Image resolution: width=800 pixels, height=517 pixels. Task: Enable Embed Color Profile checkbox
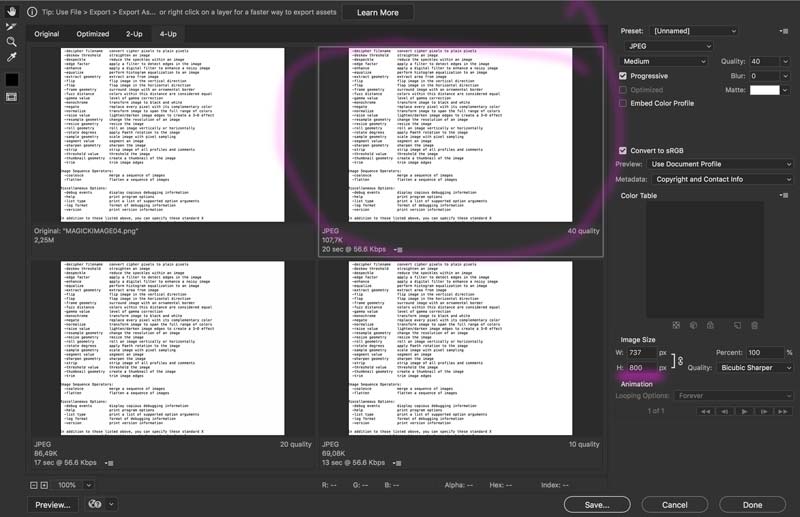(x=622, y=103)
